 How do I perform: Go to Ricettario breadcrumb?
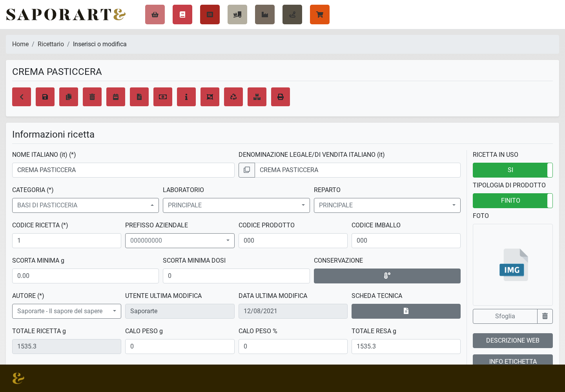click(51, 44)
